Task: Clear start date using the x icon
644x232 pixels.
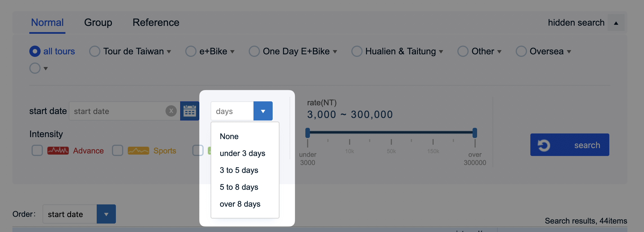Action: [171, 111]
